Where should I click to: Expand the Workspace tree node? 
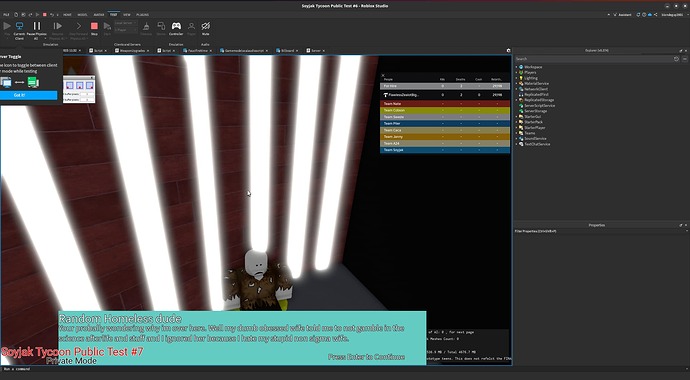coord(517,67)
